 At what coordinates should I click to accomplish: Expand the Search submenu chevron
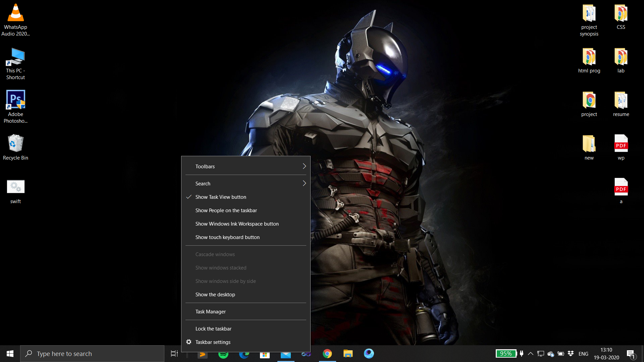304,183
